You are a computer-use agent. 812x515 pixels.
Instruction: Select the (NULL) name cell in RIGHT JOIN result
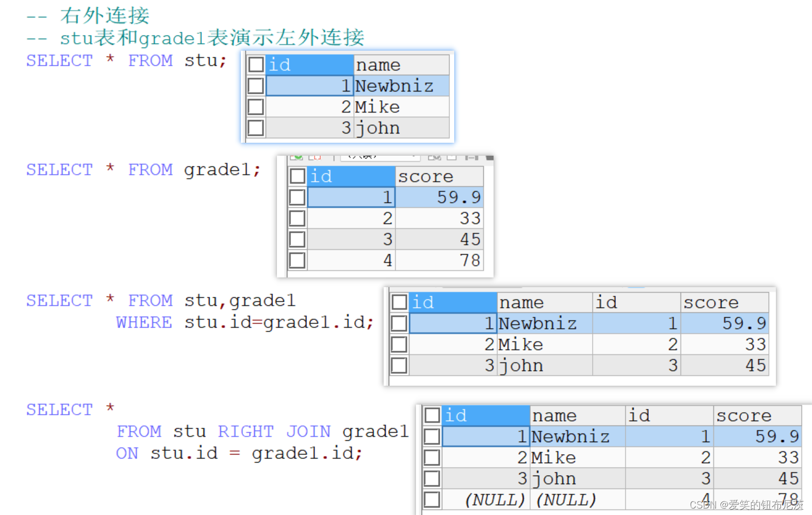pyautogui.click(x=578, y=499)
